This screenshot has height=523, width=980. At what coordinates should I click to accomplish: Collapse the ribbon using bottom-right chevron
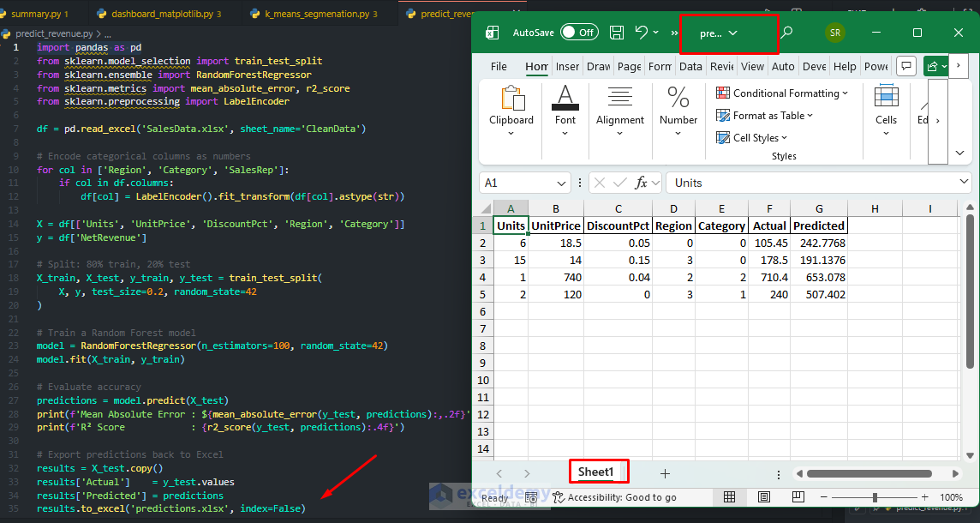[960, 153]
